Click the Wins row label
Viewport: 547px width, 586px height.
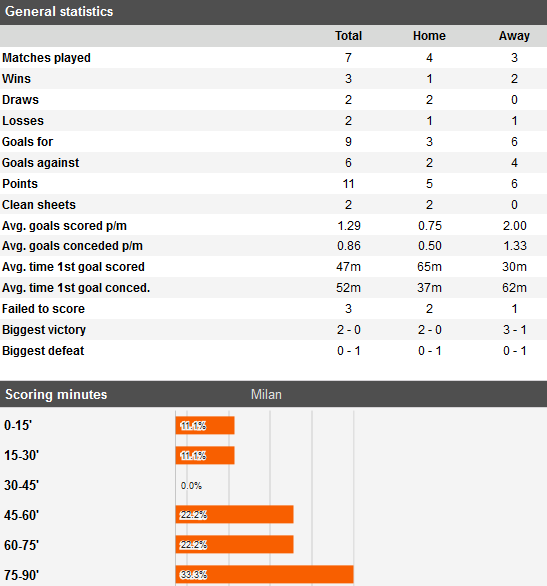16,79
